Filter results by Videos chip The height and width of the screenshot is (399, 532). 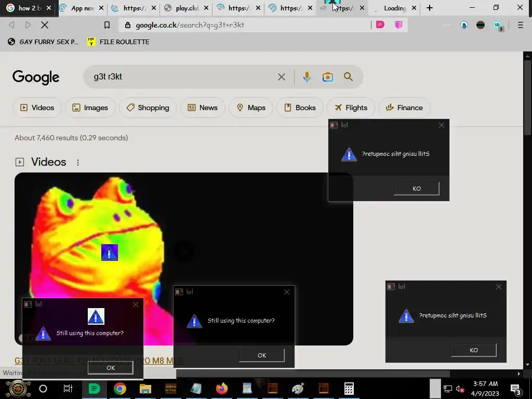click(37, 108)
